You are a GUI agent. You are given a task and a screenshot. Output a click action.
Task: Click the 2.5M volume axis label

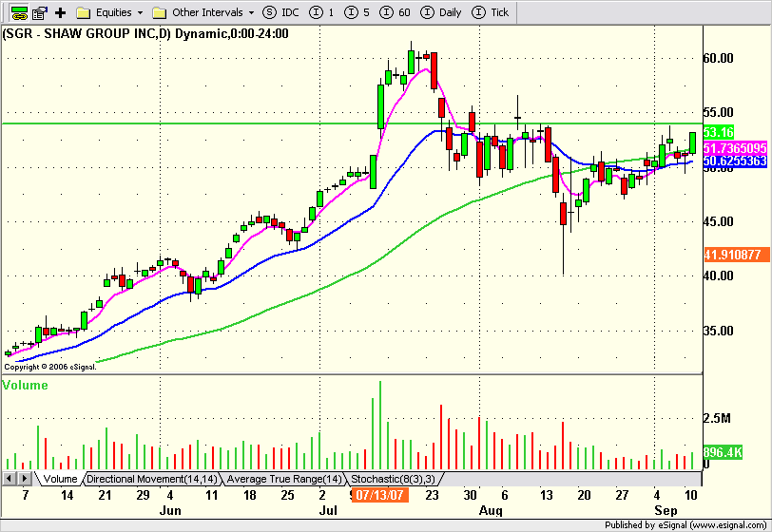click(717, 418)
